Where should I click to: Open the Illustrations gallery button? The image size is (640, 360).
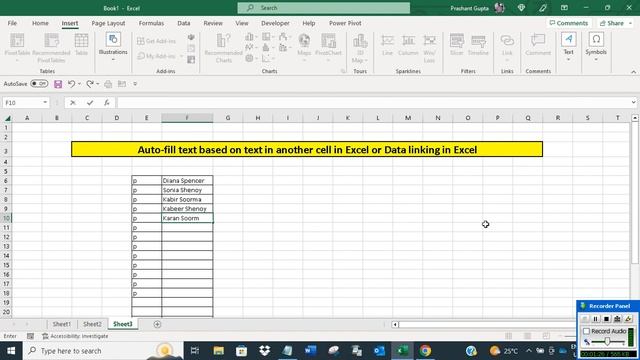113,46
